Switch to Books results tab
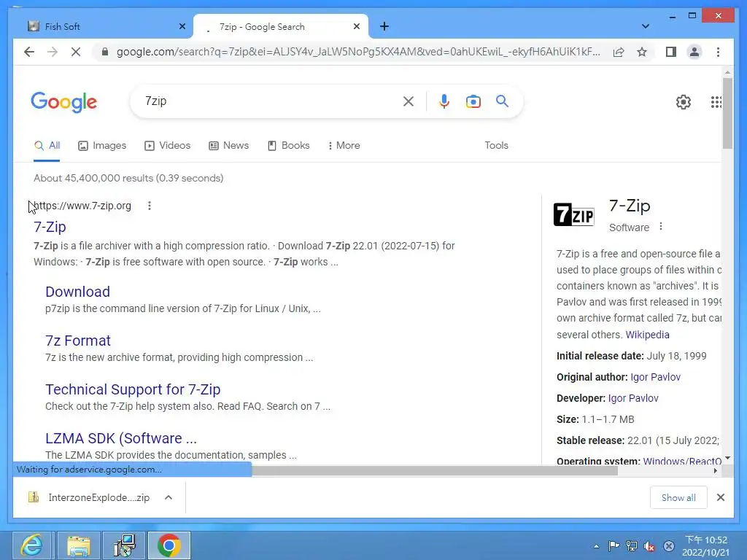Image resolution: width=747 pixels, height=560 pixels. [288, 146]
